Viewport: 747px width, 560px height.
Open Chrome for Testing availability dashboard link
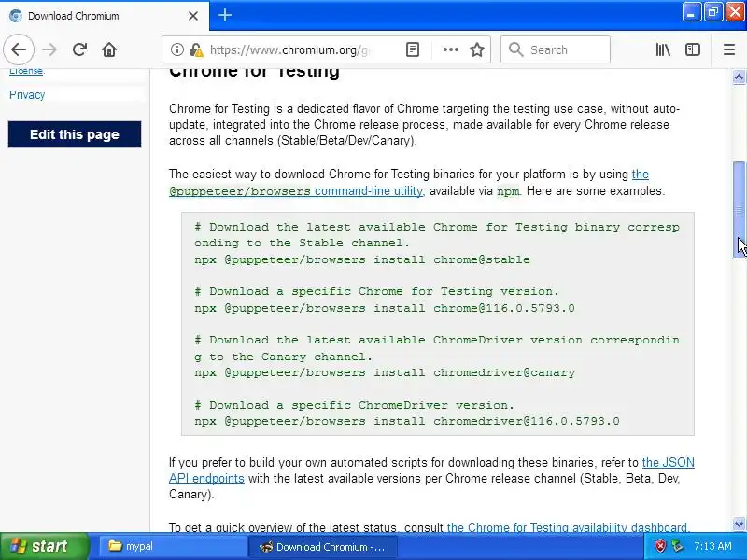tap(568, 527)
